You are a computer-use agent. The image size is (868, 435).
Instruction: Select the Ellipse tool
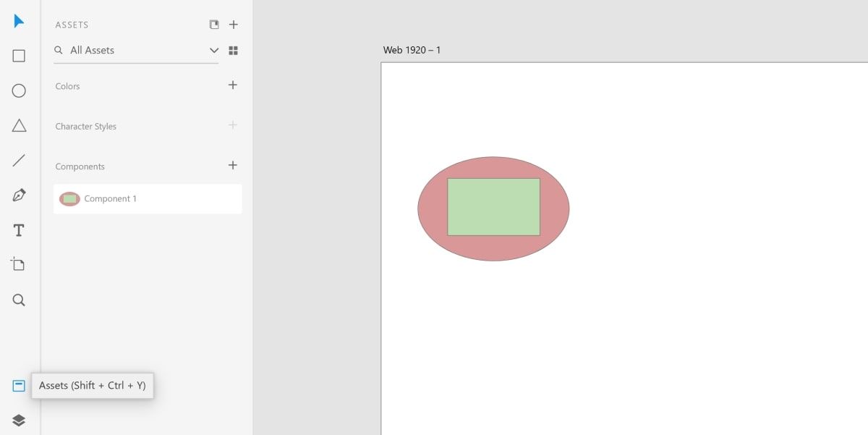click(x=19, y=90)
